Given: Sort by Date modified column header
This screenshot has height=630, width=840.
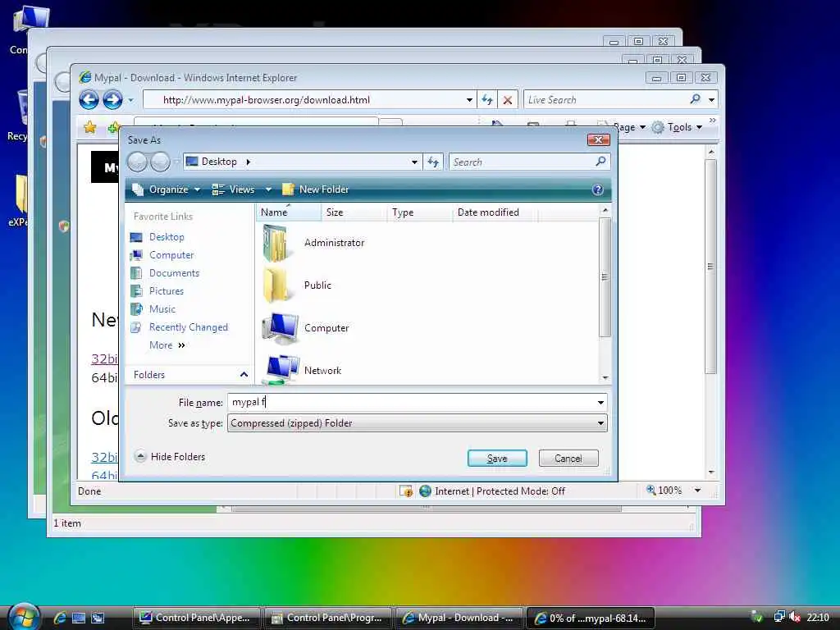Looking at the screenshot, I should pos(495,212).
